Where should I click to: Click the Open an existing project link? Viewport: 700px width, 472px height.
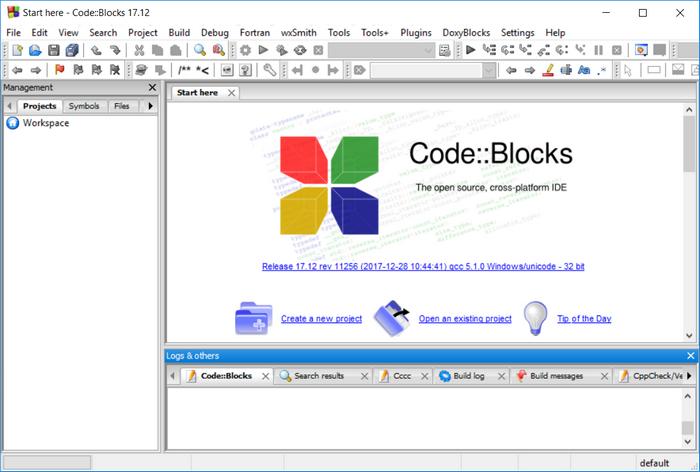(x=465, y=319)
